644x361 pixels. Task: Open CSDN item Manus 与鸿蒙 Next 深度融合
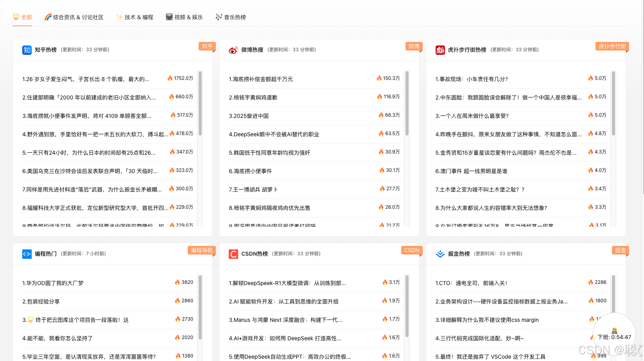click(285, 320)
